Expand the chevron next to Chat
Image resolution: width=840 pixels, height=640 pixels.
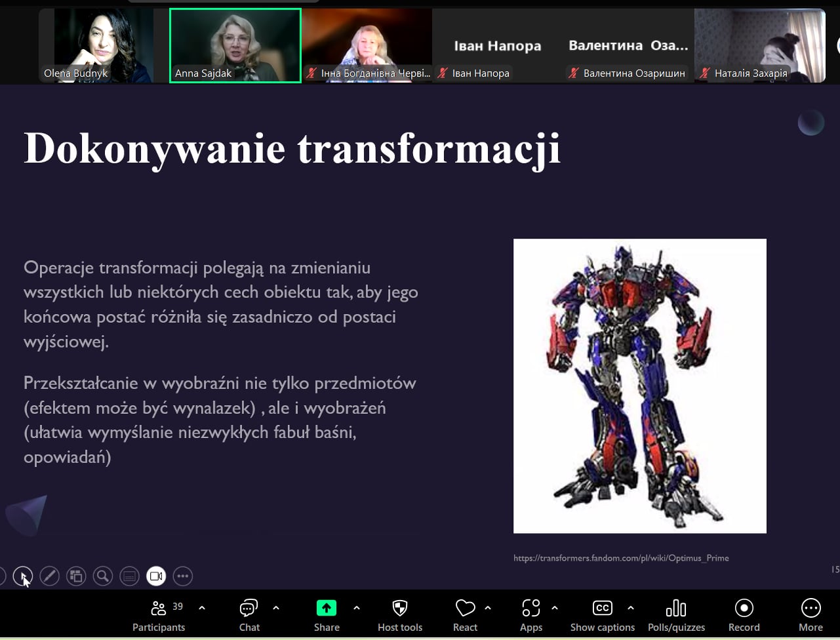pyautogui.click(x=276, y=608)
